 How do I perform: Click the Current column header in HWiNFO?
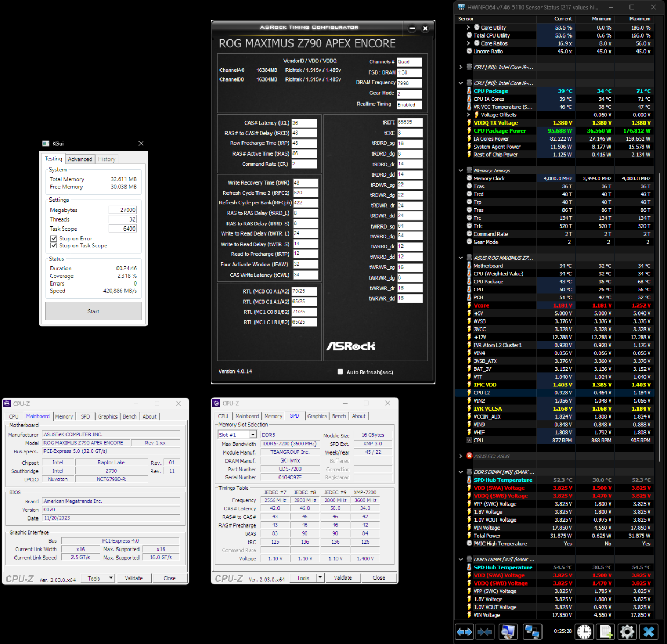coord(563,19)
